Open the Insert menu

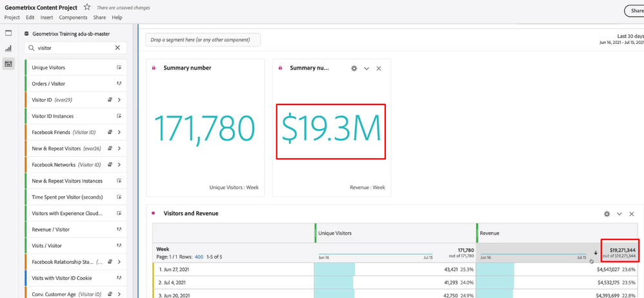tap(46, 17)
